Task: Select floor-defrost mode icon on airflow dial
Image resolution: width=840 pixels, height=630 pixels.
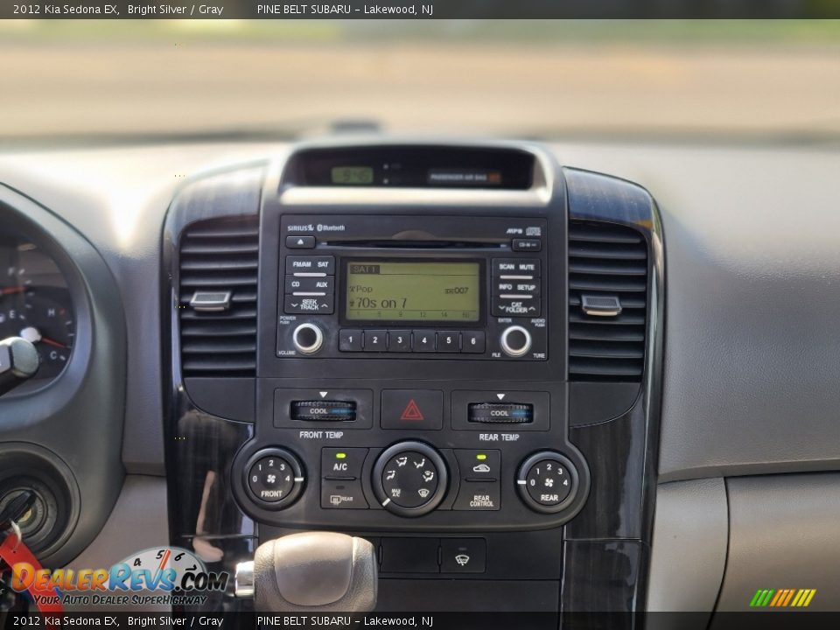Action: [x=429, y=475]
